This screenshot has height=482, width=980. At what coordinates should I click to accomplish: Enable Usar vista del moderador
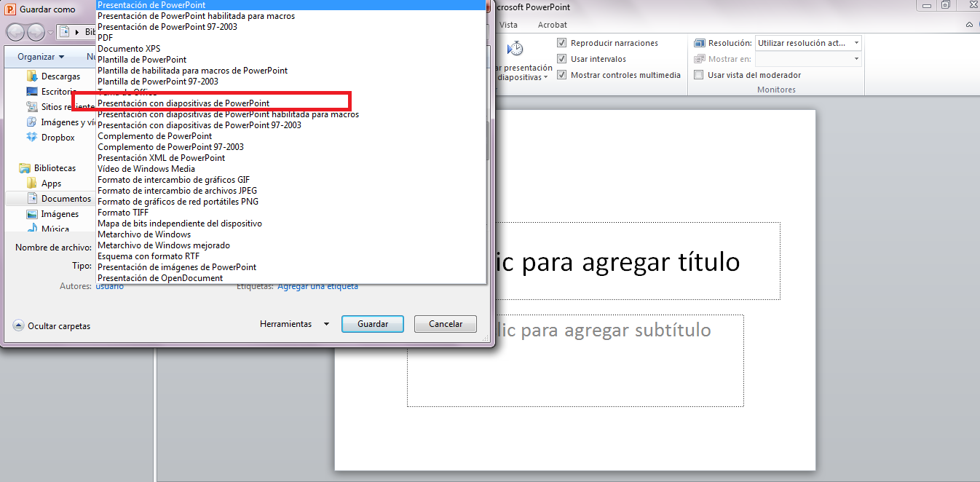pyautogui.click(x=699, y=75)
